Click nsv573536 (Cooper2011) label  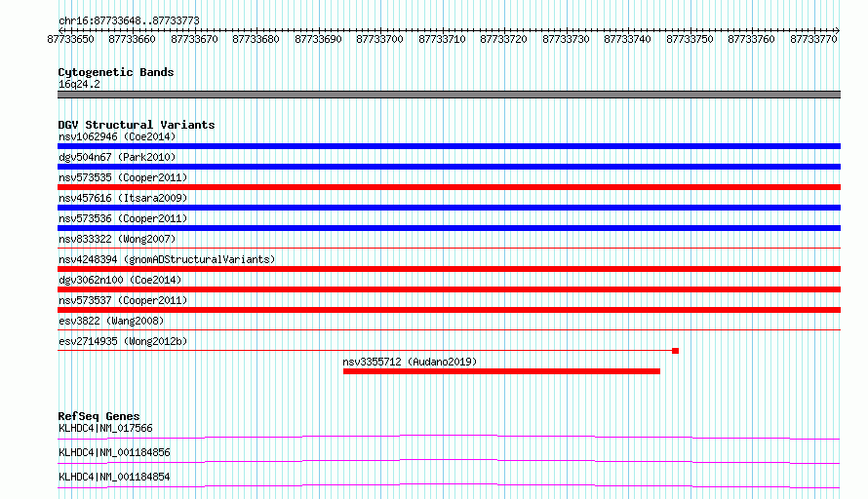click(123, 218)
